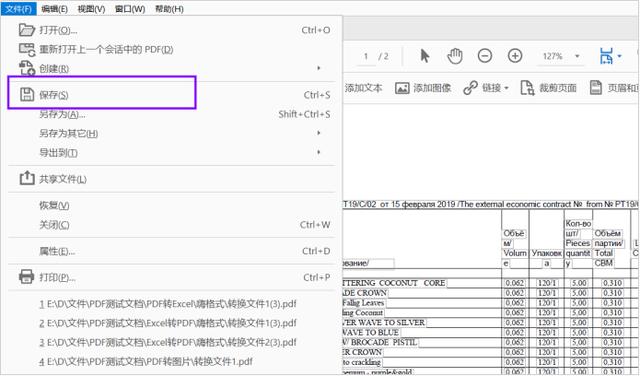Click the text VER WAVE TO SILVER
The height and width of the screenshot is (376, 640).
[384, 323]
